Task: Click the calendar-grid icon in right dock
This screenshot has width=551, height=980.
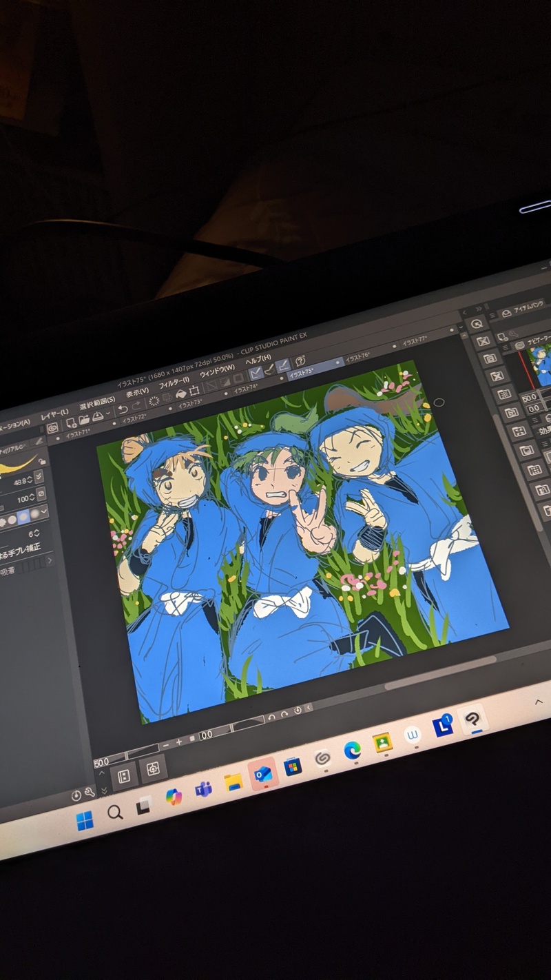Action: click(534, 471)
